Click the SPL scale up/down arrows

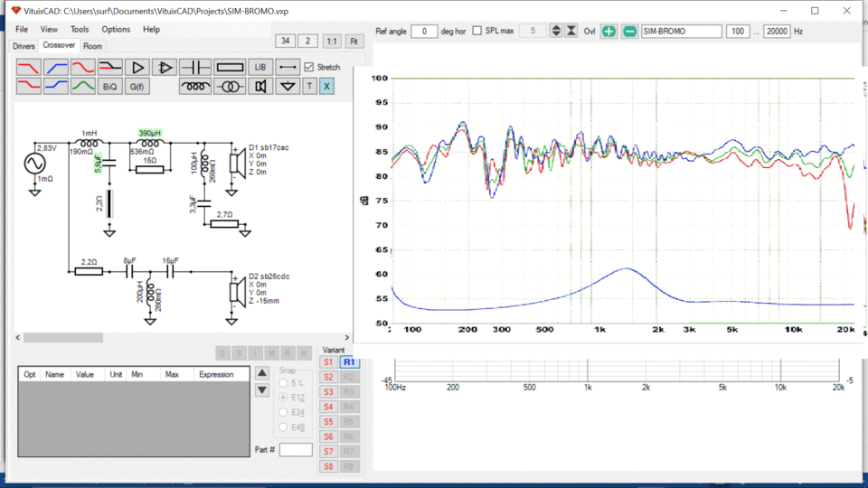556,31
